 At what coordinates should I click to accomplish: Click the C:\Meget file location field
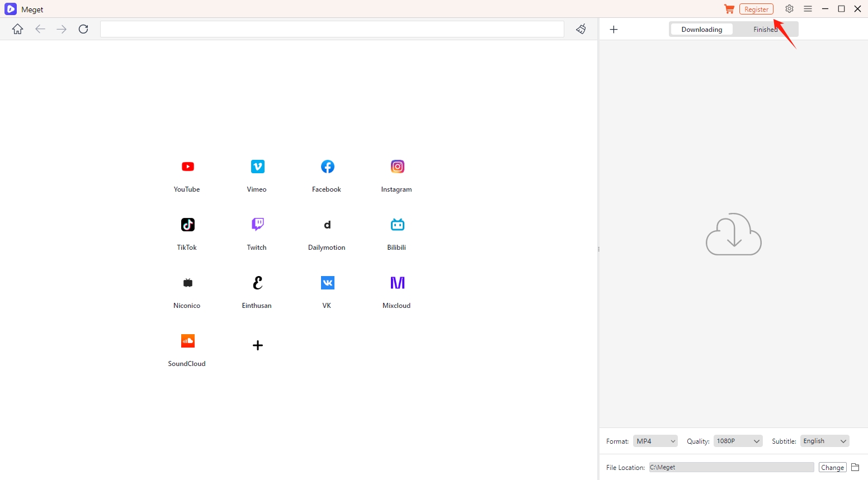tap(732, 467)
